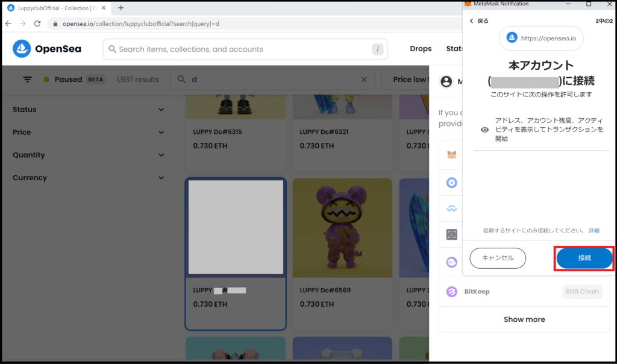Click the back chevron in MetaMask popup
This screenshot has width=617, height=364.
pyautogui.click(x=471, y=21)
